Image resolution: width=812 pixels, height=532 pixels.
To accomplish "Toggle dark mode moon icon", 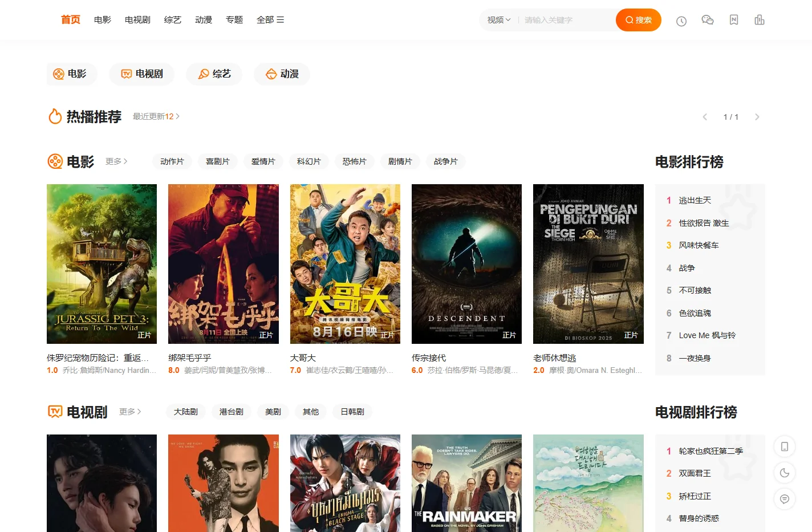I will click(785, 473).
